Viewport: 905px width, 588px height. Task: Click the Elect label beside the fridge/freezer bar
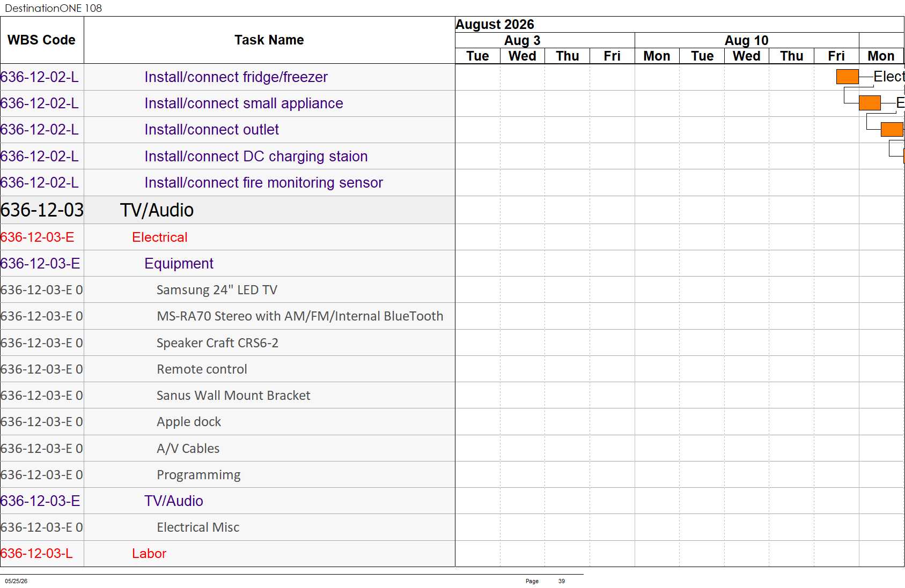pos(889,77)
